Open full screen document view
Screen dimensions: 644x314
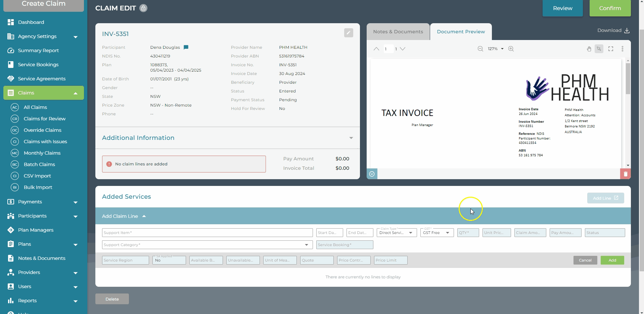(610, 49)
